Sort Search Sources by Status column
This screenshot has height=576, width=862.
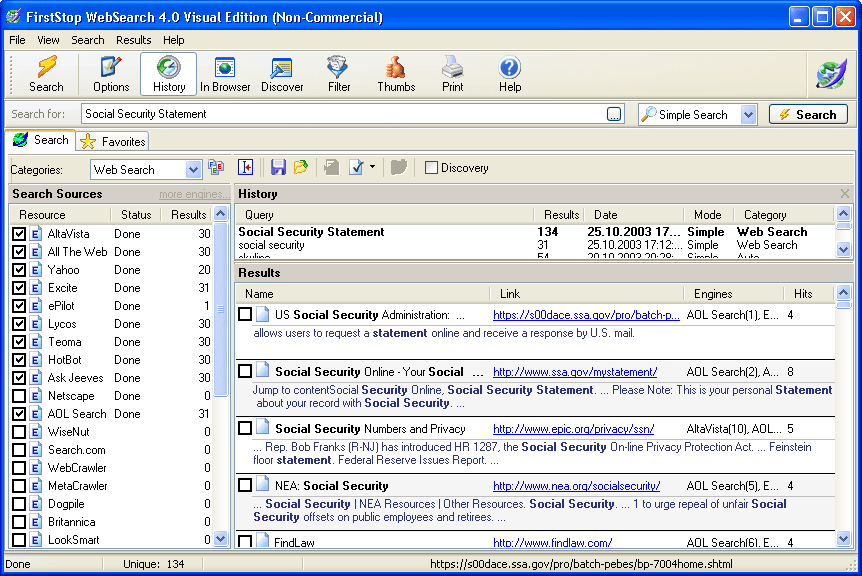(136, 214)
